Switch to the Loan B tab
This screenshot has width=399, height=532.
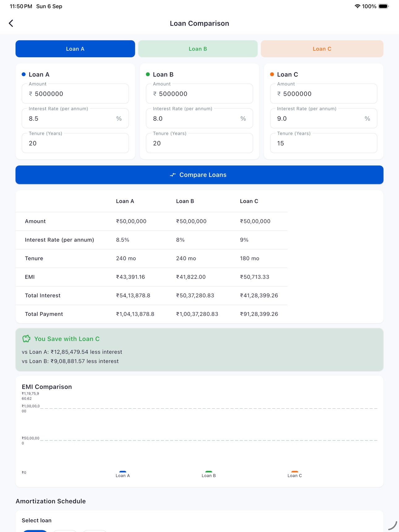(198, 49)
